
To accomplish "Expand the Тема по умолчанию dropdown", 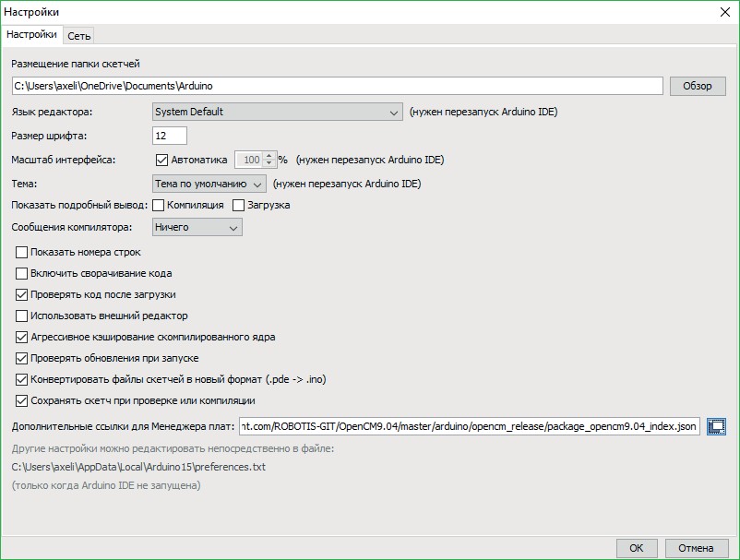I will coord(209,184).
